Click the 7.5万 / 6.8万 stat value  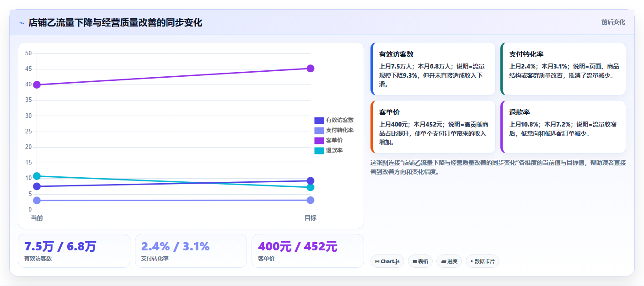tap(60, 247)
